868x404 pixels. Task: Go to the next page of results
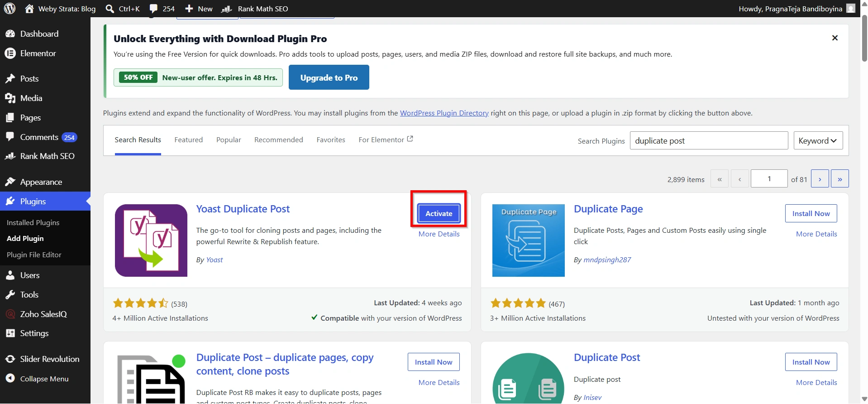[820, 179]
